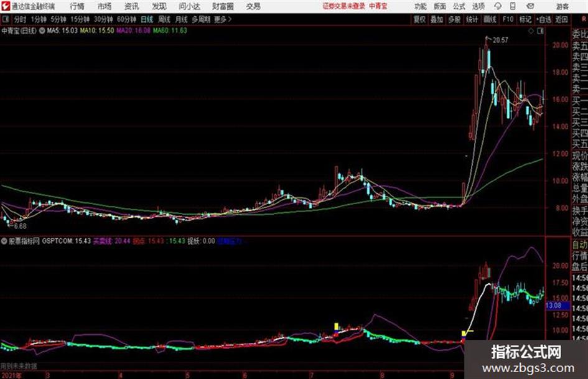Open the online customer service headset icon
Screen dimensions: 588x379
[x=498, y=6]
